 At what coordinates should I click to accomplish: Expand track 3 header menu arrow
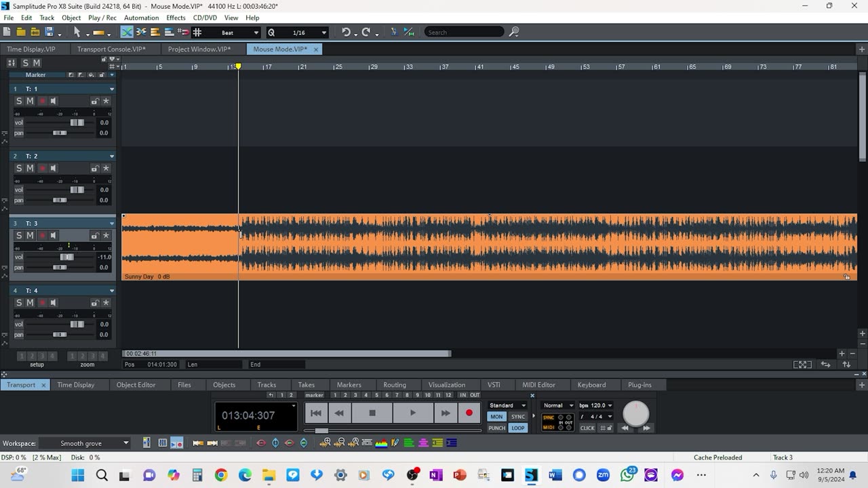click(112, 223)
